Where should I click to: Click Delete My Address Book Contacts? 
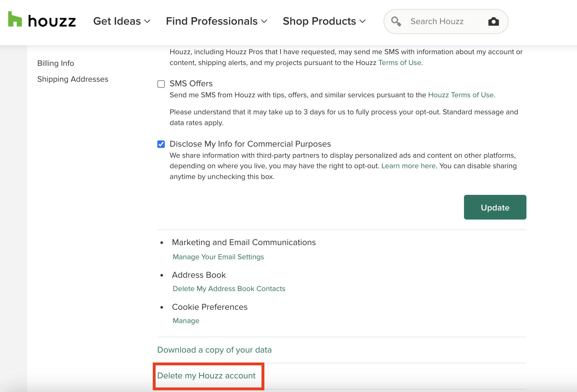pos(229,289)
